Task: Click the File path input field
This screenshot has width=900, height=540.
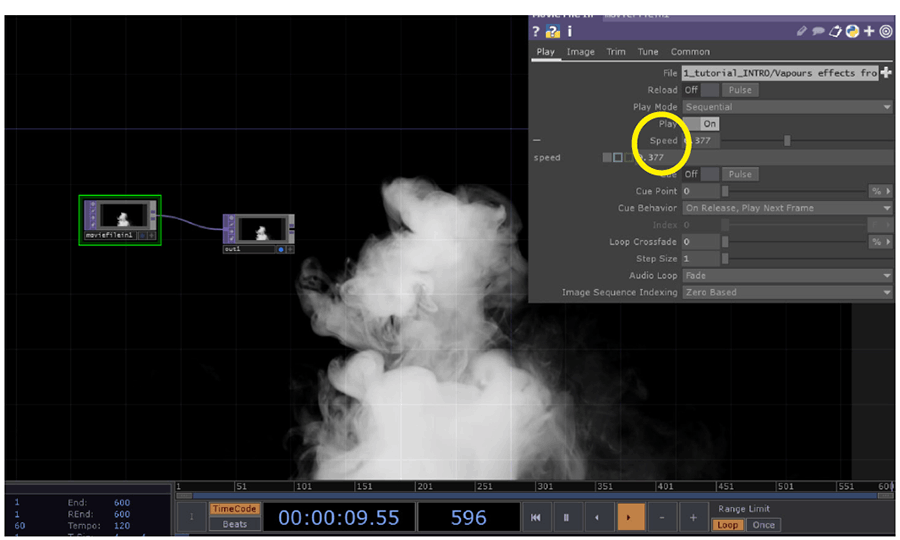Action: (x=779, y=73)
